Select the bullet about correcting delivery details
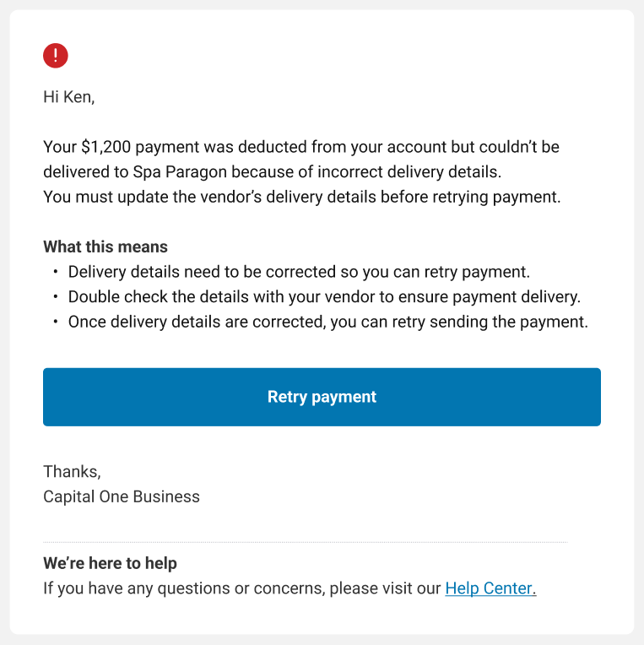This screenshot has height=645, width=644. (x=299, y=272)
